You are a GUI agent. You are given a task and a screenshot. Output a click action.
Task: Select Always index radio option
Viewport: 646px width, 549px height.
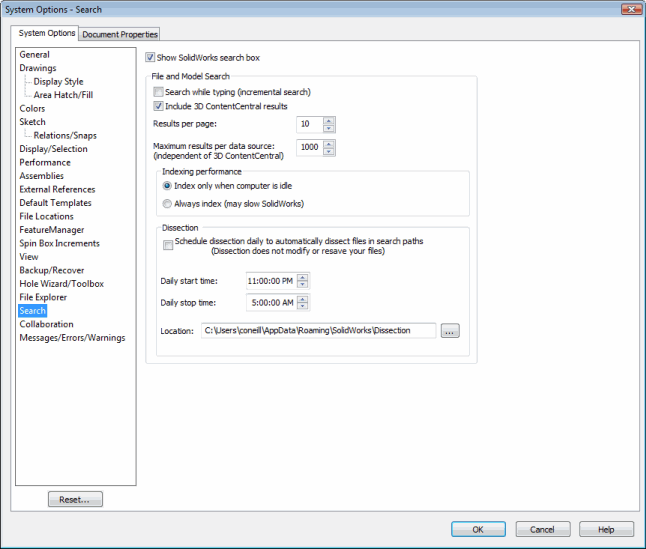click(x=167, y=203)
